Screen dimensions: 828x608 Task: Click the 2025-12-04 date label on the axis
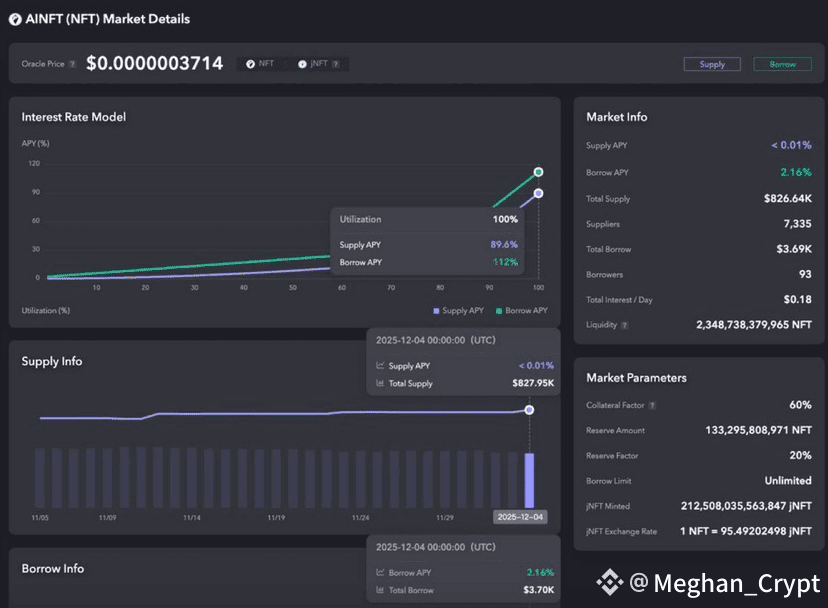pyautogui.click(x=520, y=517)
